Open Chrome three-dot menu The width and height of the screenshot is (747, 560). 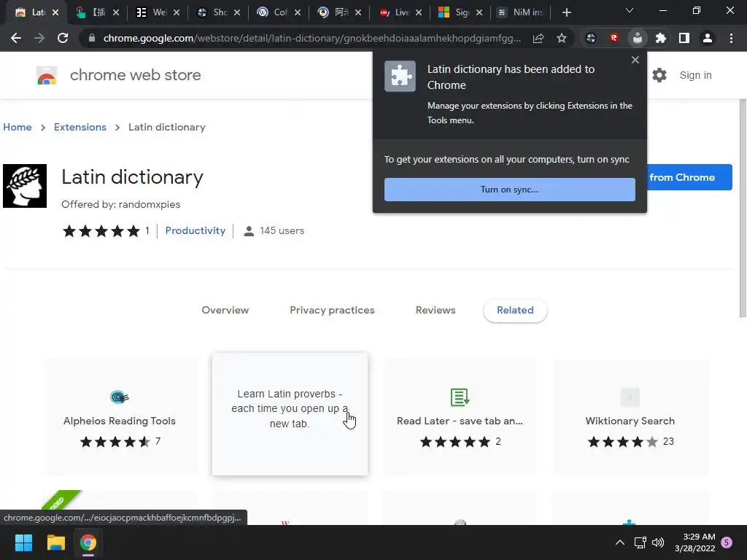coord(731,38)
